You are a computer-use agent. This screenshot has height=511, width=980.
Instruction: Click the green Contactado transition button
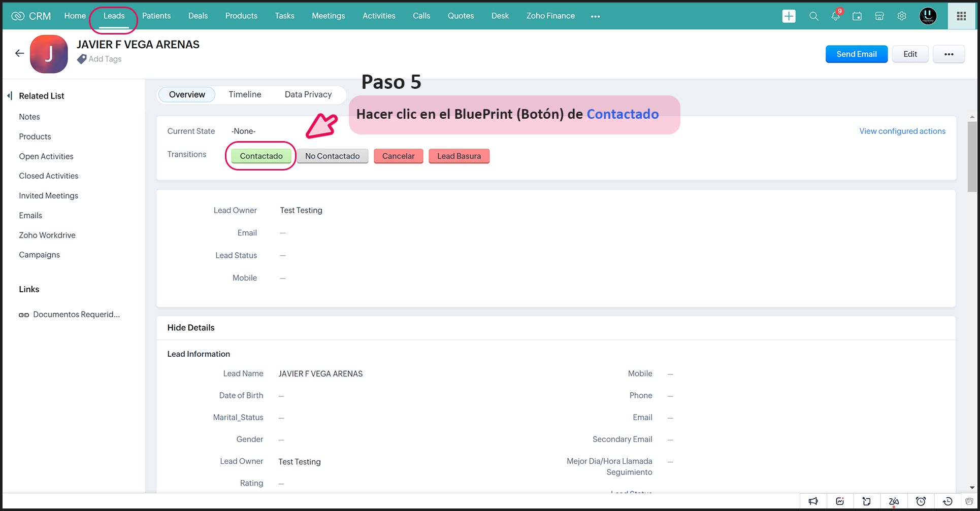pos(261,156)
